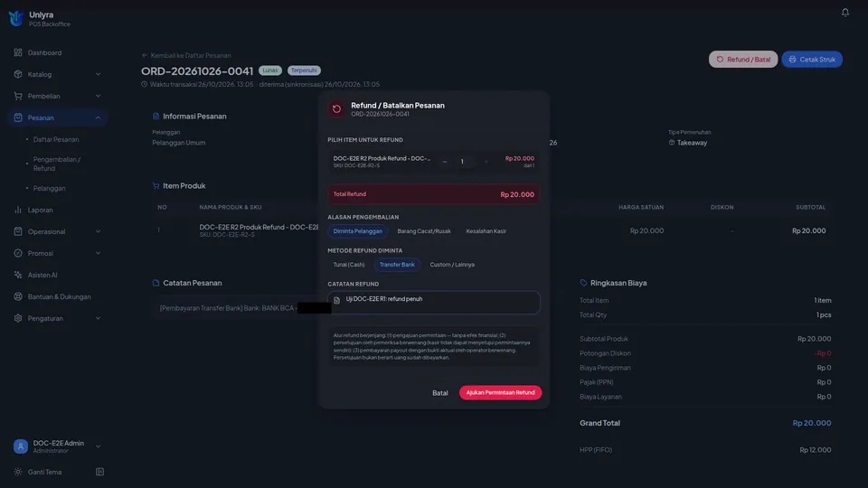Screen dimensions: 868x488
Task: Click the Pengaturan gear icon
Action: pos(18,318)
